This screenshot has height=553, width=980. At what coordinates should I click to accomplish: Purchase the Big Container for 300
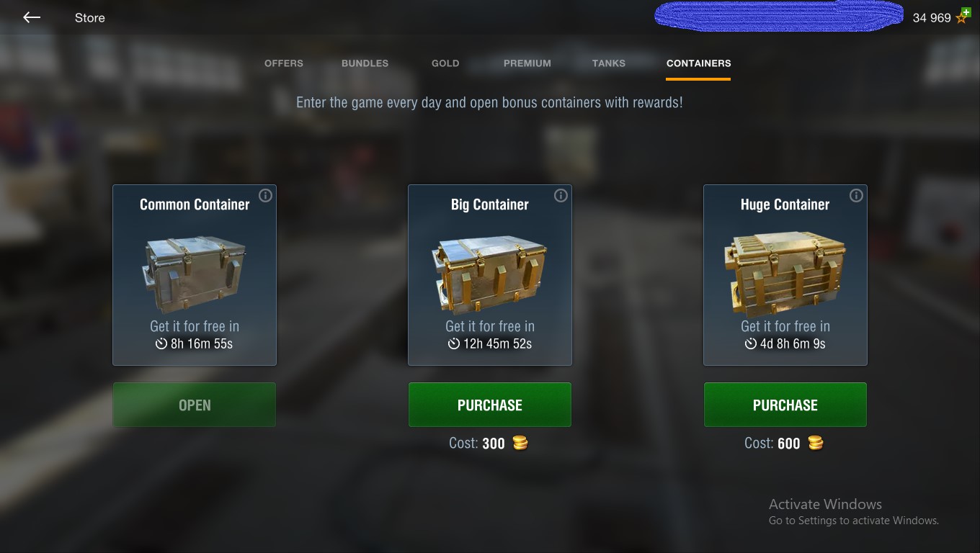pyautogui.click(x=490, y=405)
